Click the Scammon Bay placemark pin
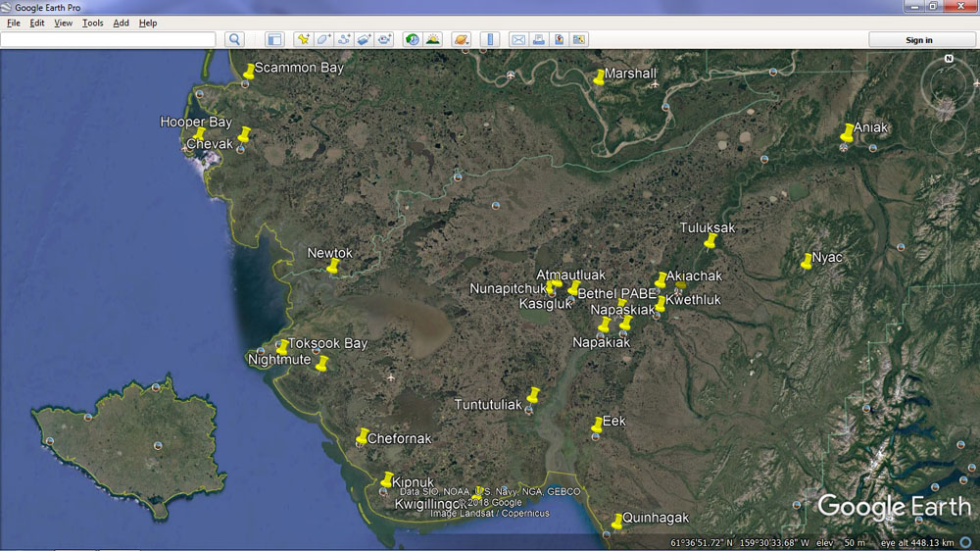Image resolution: width=980 pixels, height=551 pixels. (x=248, y=72)
